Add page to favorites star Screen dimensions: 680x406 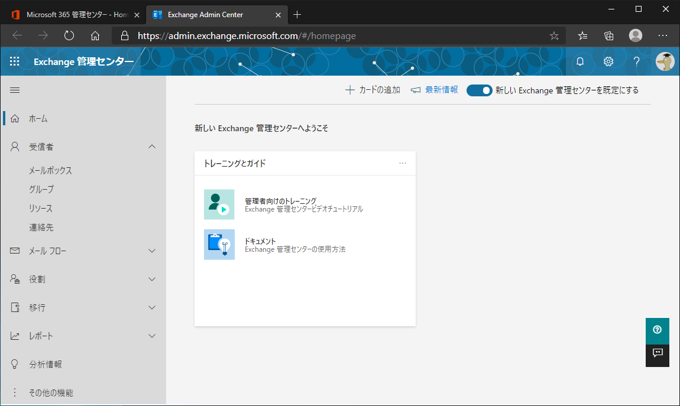(554, 36)
